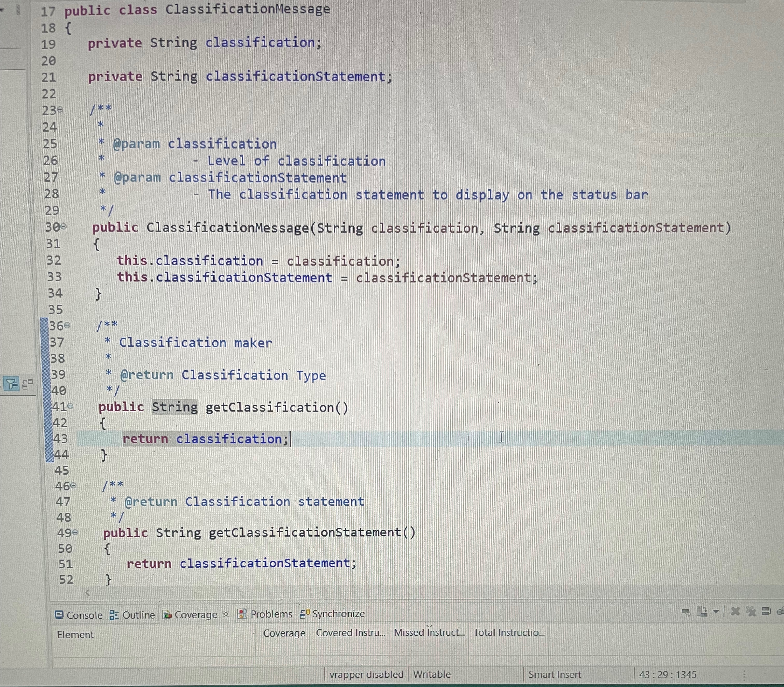Viewport: 784px width, 687px height.
Task: Toggle Smart Insert mode in status bar
Action: (555, 674)
